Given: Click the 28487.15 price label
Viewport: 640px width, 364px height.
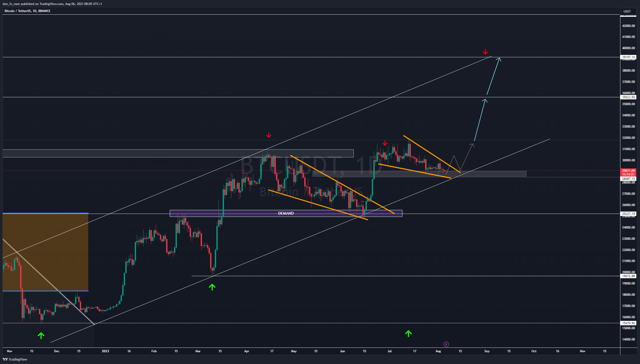Looking at the screenshot, I should pos(628,179).
